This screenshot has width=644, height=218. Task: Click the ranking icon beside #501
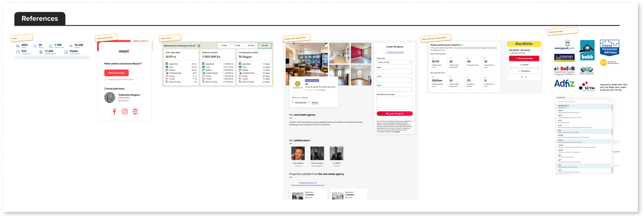pos(18,45)
